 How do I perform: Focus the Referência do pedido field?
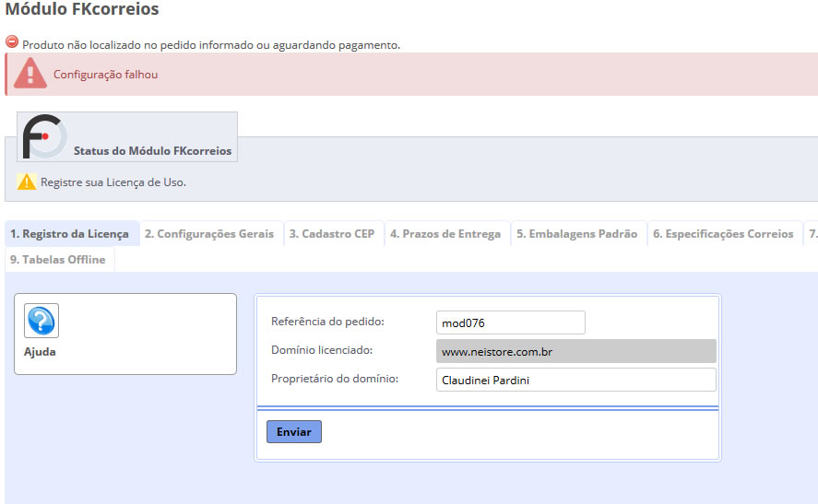510,322
